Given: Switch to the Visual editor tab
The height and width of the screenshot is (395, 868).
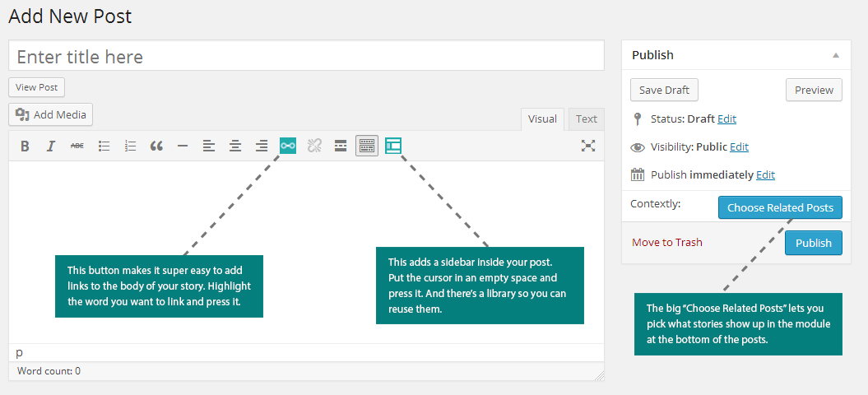Looking at the screenshot, I should [542, 119].
